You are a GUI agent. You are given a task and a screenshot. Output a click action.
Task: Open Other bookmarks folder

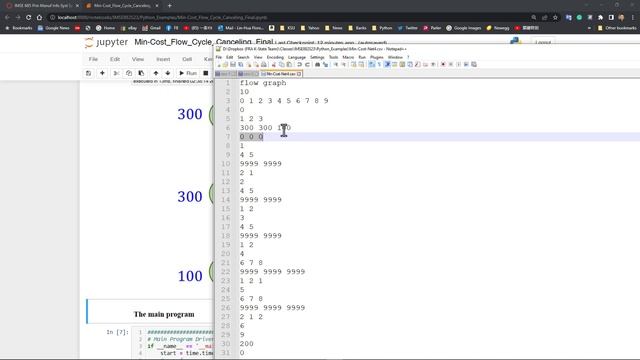pos(617,28)
